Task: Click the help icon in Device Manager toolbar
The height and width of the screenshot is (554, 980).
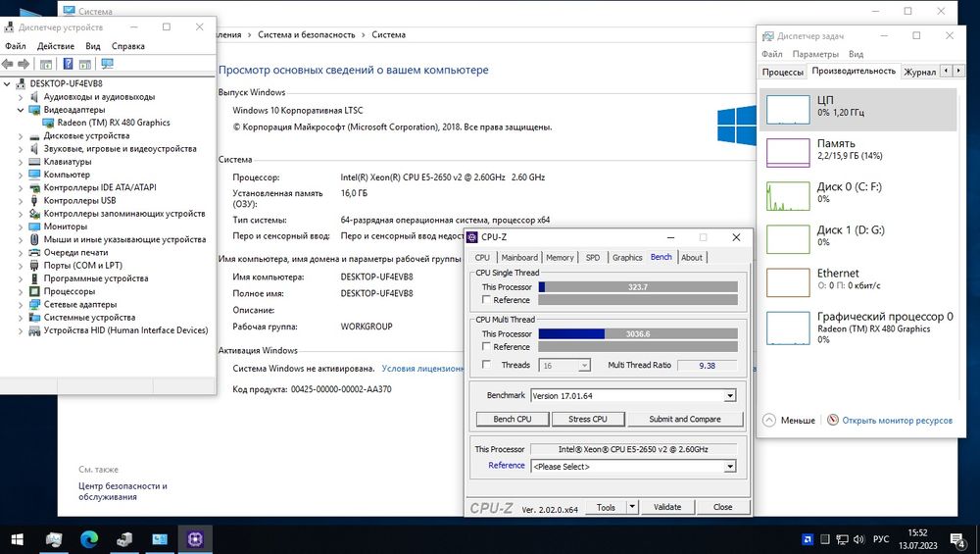Action: [x=69, y=64]
